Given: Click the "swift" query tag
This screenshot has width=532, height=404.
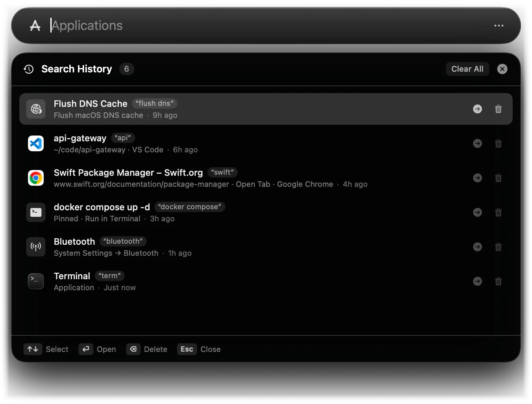Looking at the screenshot, I should 223,172.
